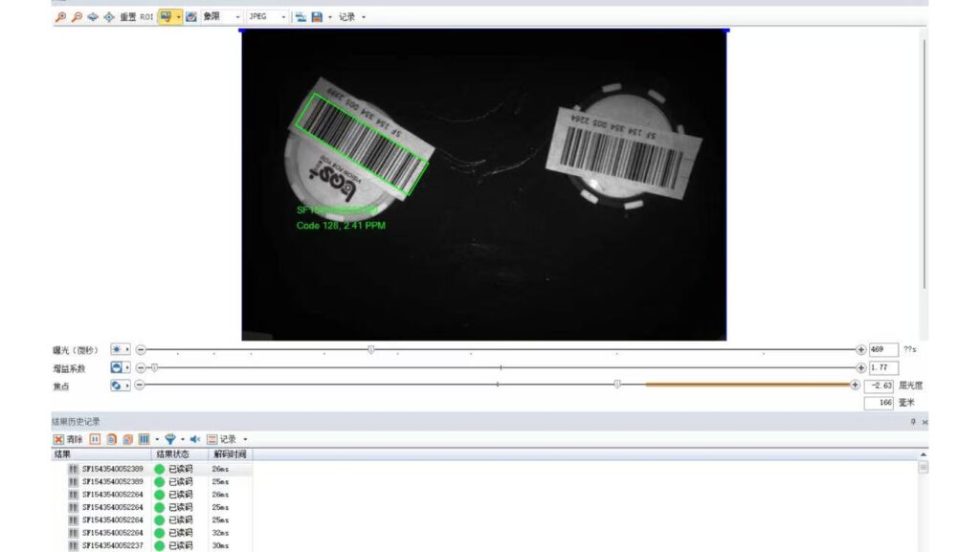The image size is (980, 552).
Task: Select SF1543540052389 row with 25ms
Action: pos(152,481)
